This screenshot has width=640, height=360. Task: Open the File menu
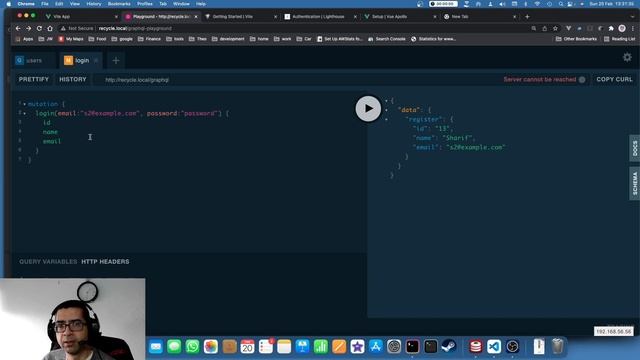(x=45, y=4)
